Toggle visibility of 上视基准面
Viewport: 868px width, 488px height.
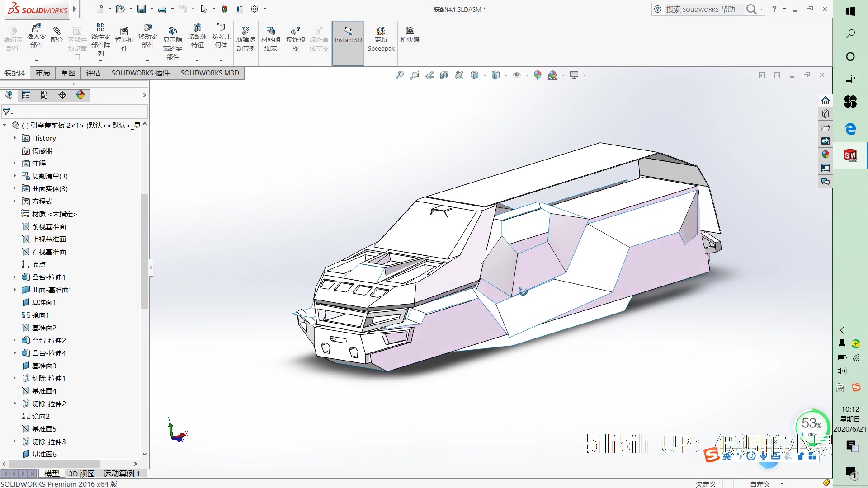point(49,239)
